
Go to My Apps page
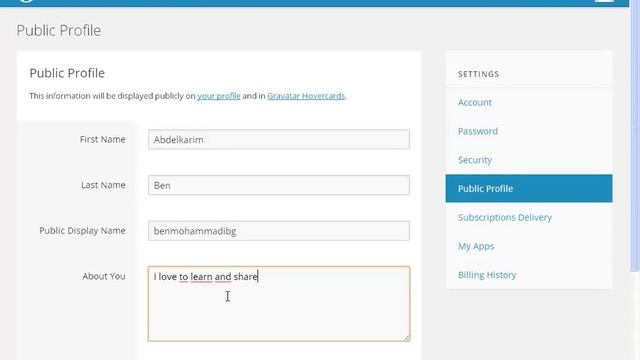tap(476, 246)
